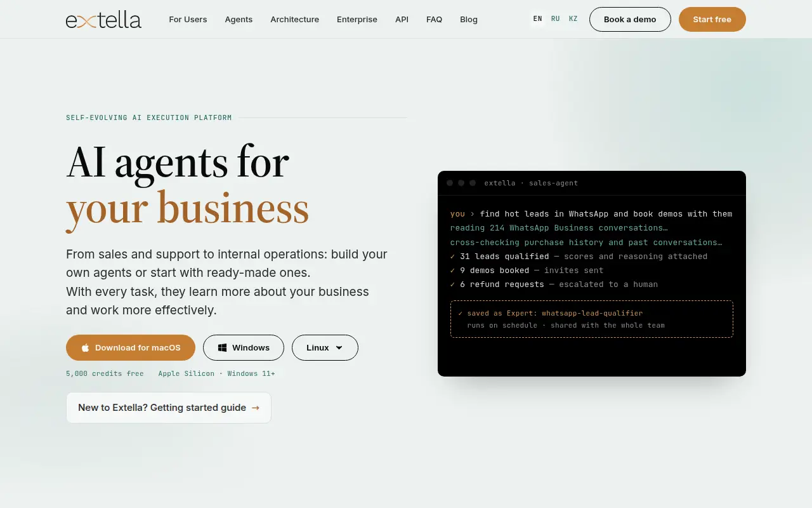
Task: Open the Getting started guide link
Action: pyautogui.click(x=169, y=408)
